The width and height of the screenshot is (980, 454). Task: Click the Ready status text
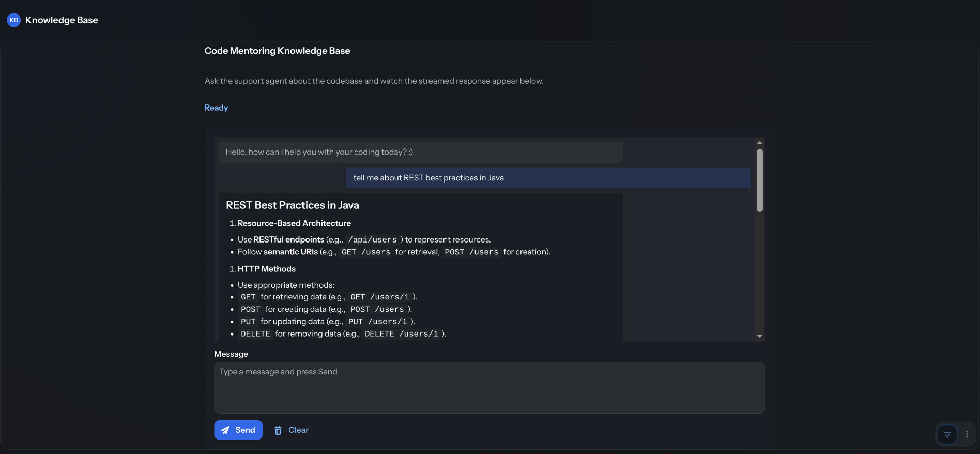[216, 108]
